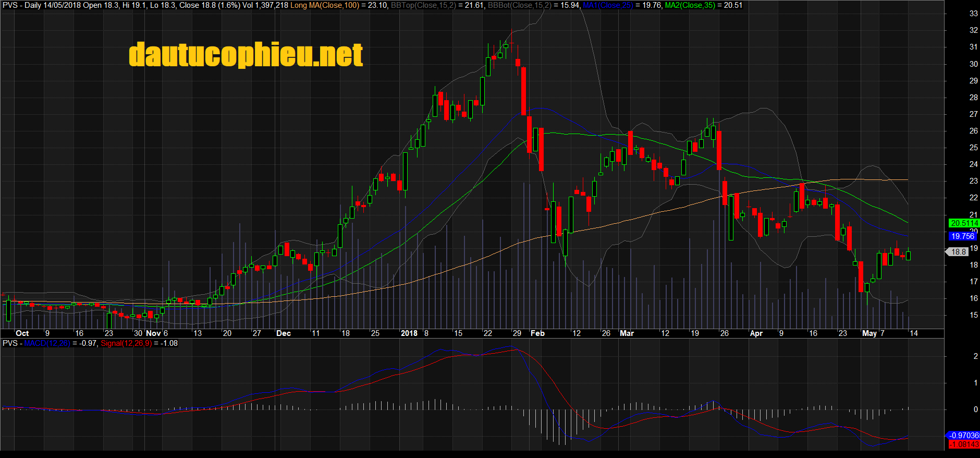Click price axis value 30
This screenshot has width=980, height=458.
974,64
